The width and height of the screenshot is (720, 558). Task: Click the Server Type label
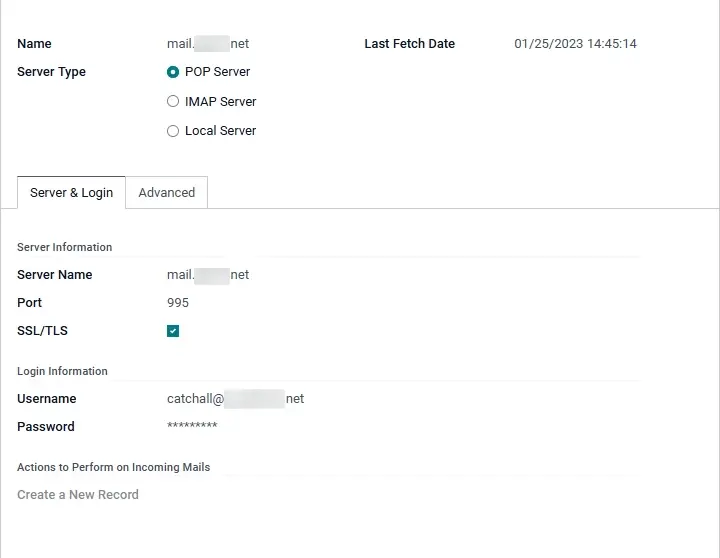pos(51,72)
